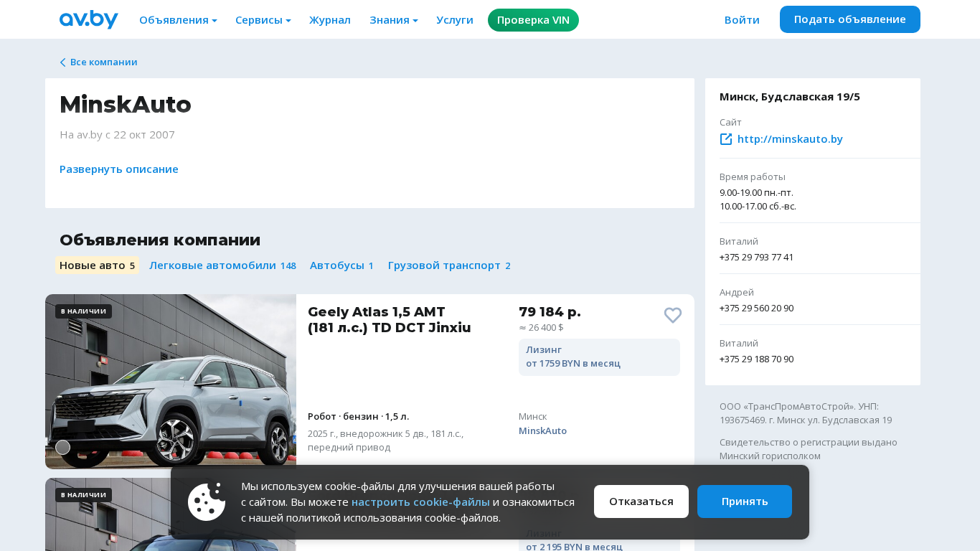The width and height of the screenshot is (980, 551).
Task: Click address Минск, Будславская 19/5
Action: click(x=790, y=97)
